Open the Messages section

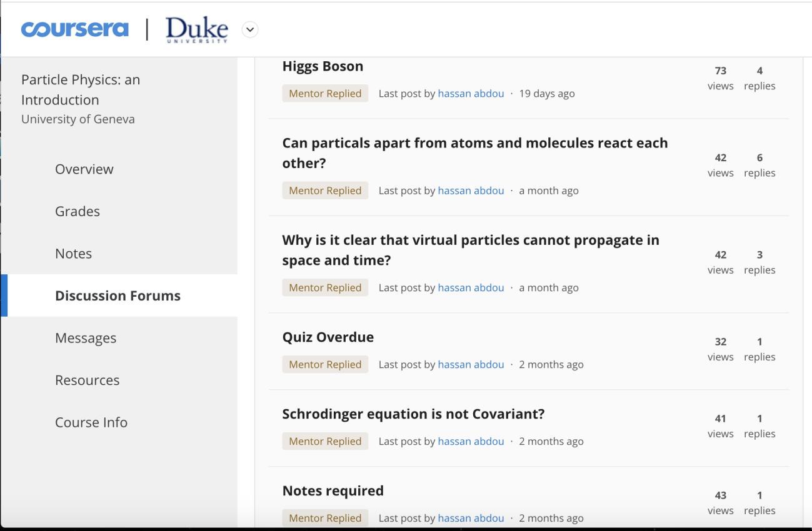click(x=85, y=337)
